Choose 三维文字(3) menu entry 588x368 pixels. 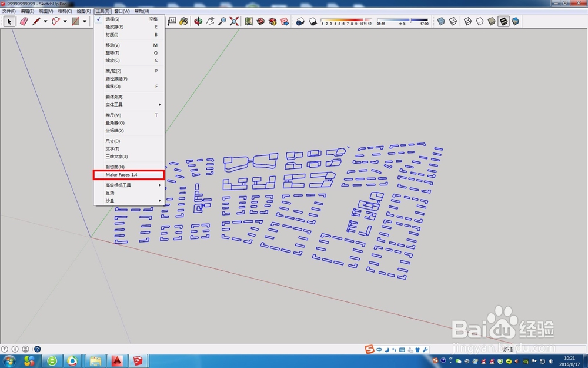(129, 156)
